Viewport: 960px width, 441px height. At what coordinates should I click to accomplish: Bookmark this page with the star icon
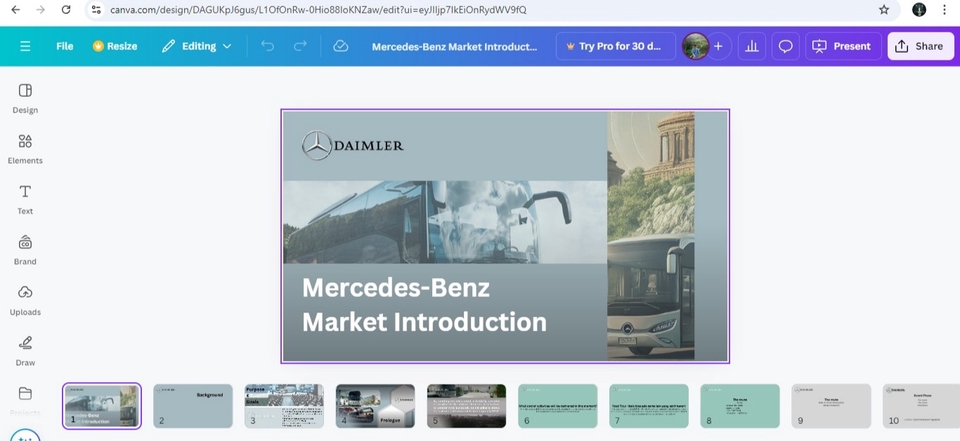(x=883, y=10)
